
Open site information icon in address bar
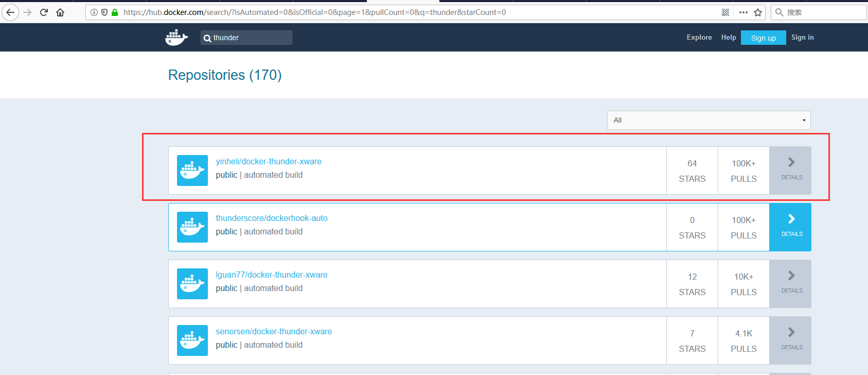(94, 12)
